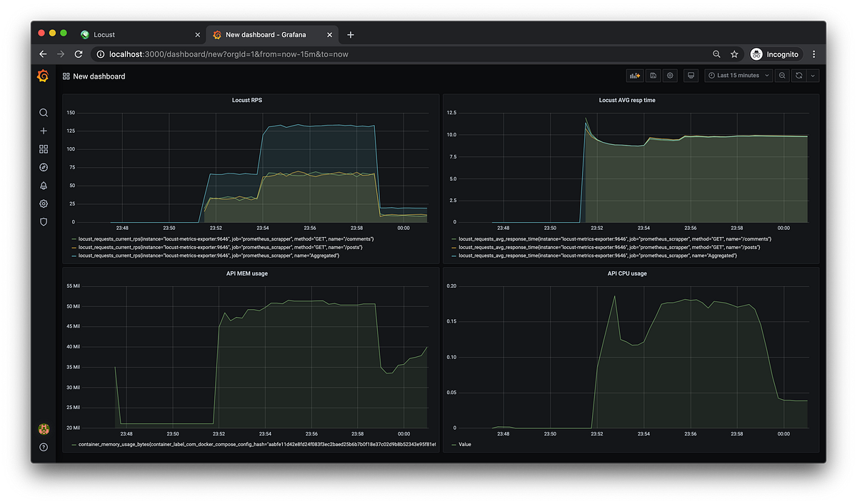The height and width of the screenshot is (504, 857).
Task: Focus the localhost:3000 address bar
Action: coord(400,54)
